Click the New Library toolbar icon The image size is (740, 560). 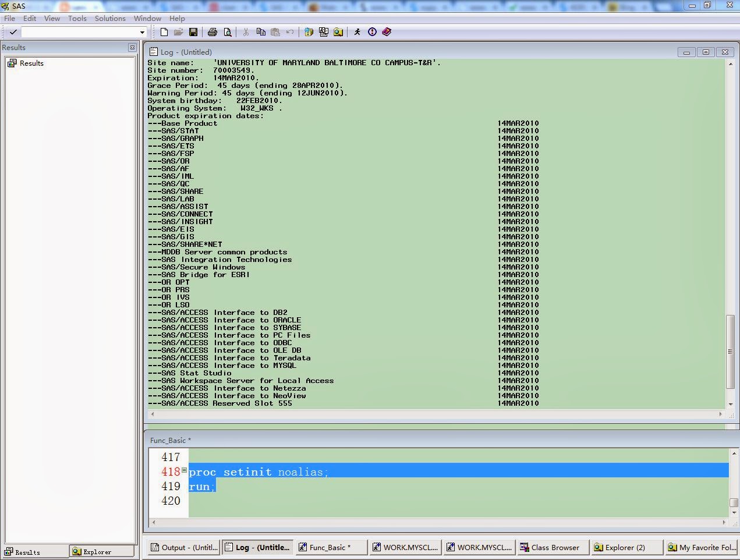click(x=309, y=32)
